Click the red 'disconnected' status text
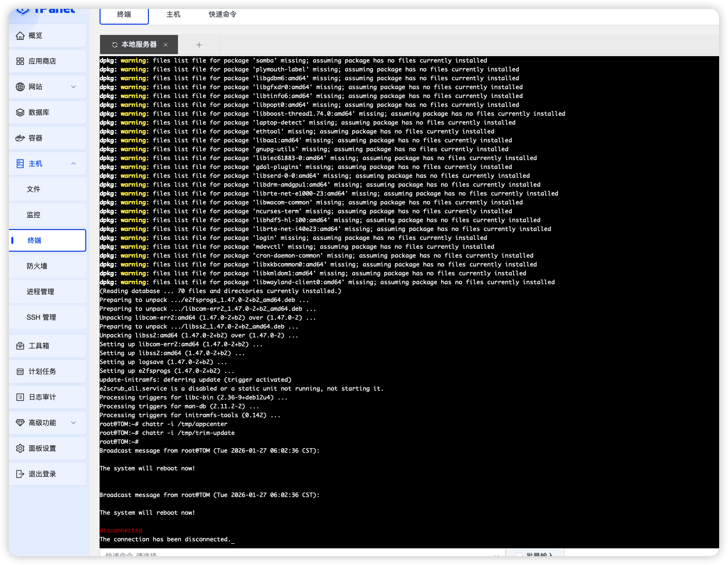 click(x=121, y=531)
